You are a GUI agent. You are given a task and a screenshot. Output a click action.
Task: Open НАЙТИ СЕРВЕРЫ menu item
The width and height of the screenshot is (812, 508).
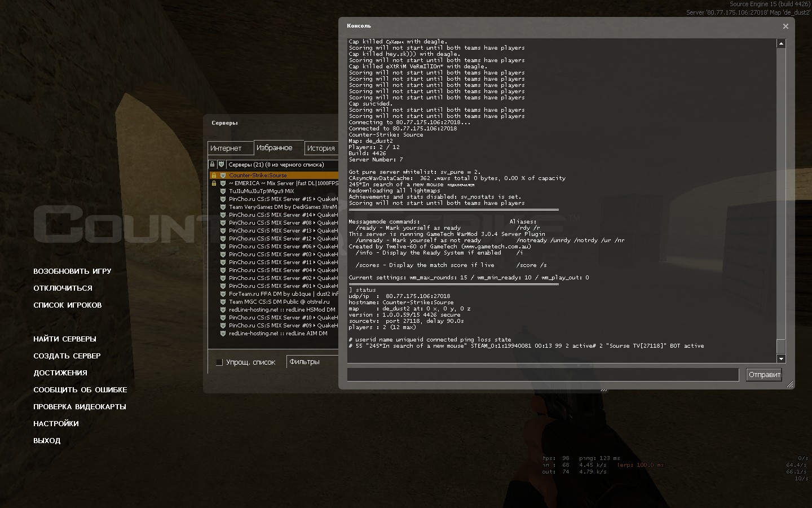pos(65,339)
